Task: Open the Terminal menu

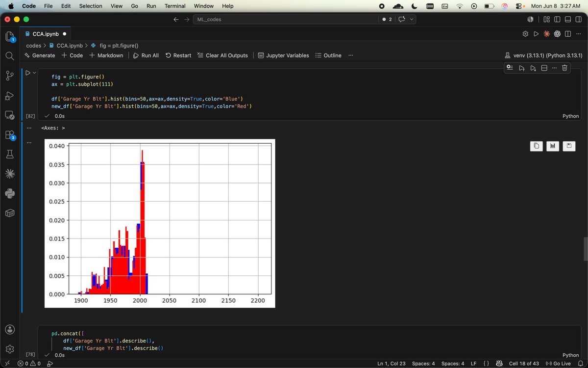Action: 175,6
